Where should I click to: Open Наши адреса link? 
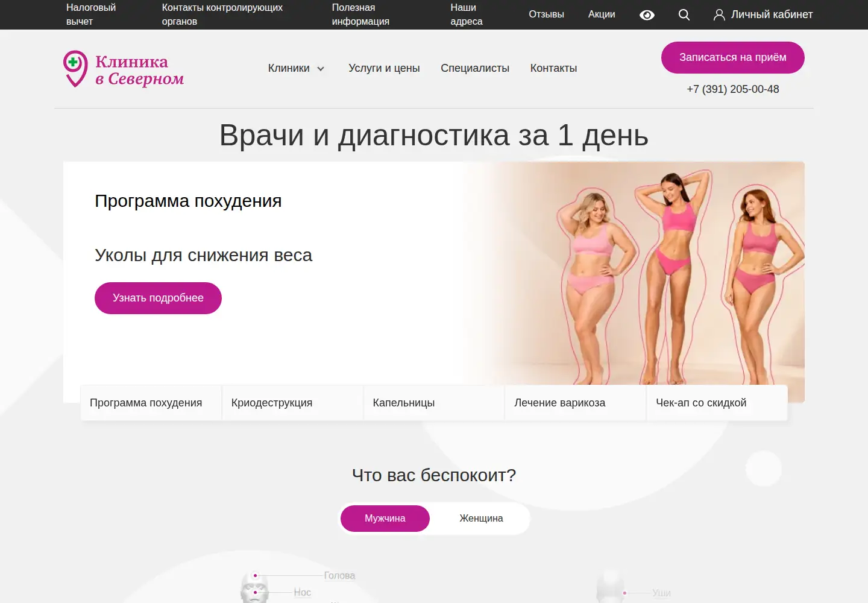(x=467, y=14)
